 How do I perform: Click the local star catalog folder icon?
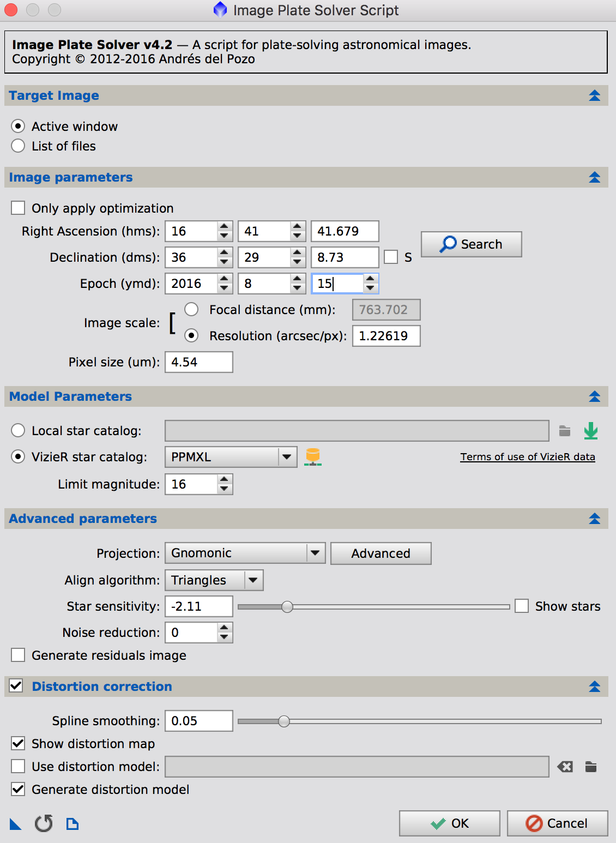(565, 431)
